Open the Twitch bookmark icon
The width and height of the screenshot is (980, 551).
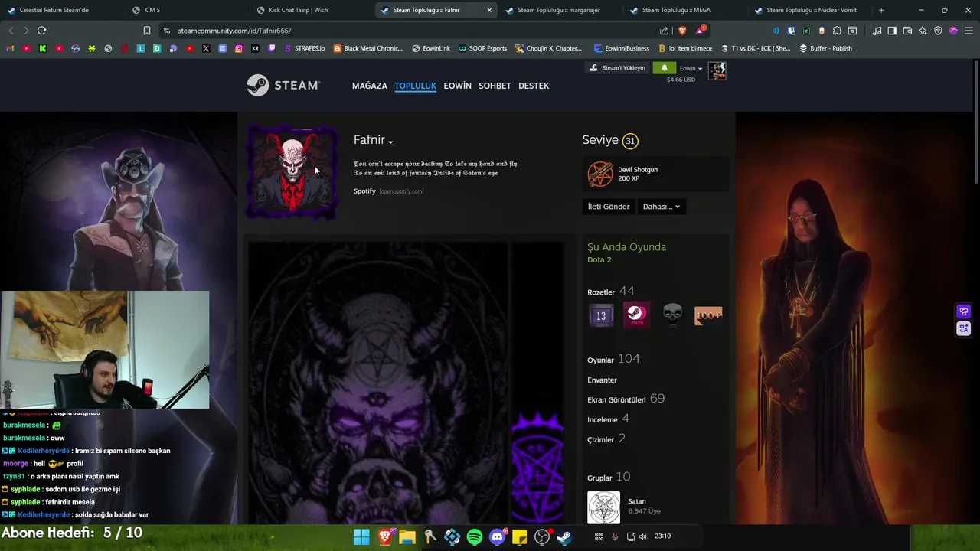(272, 48)
